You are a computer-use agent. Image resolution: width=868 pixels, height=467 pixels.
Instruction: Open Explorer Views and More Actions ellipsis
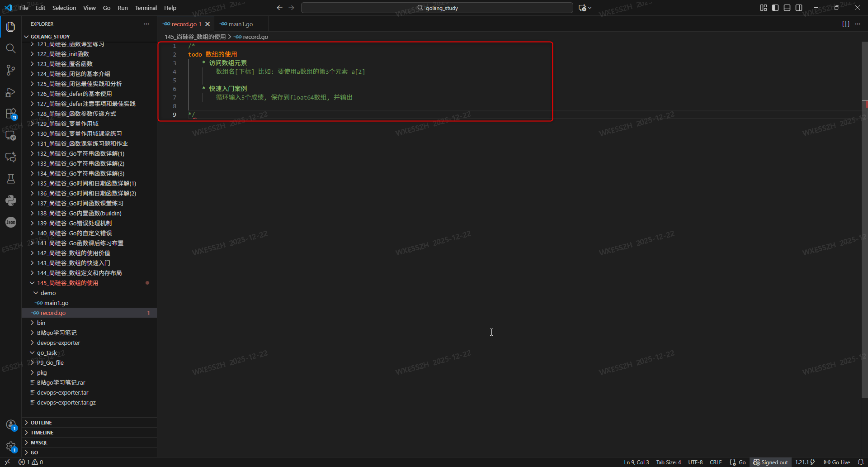pos(146,24)
